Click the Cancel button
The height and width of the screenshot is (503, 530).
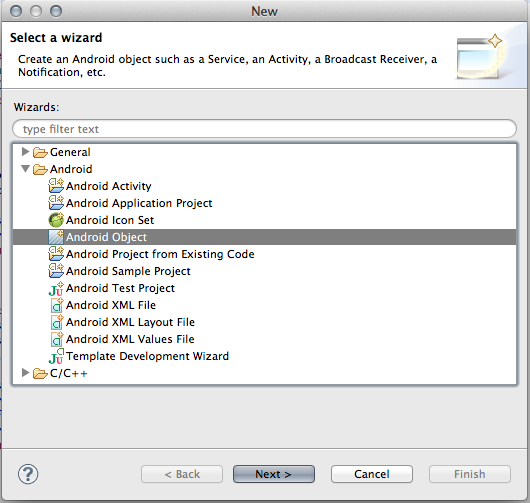pyautogui.click(x=372, y=474)
